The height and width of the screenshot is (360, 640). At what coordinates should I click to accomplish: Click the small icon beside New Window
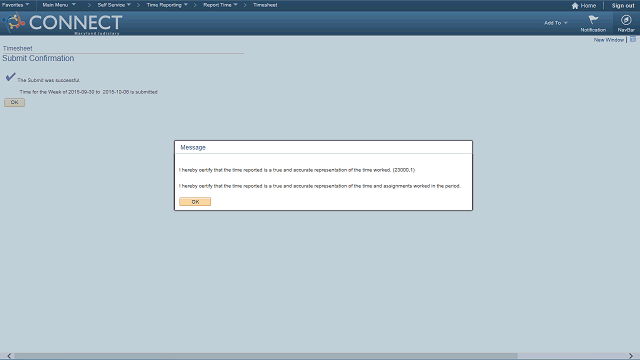633,40
